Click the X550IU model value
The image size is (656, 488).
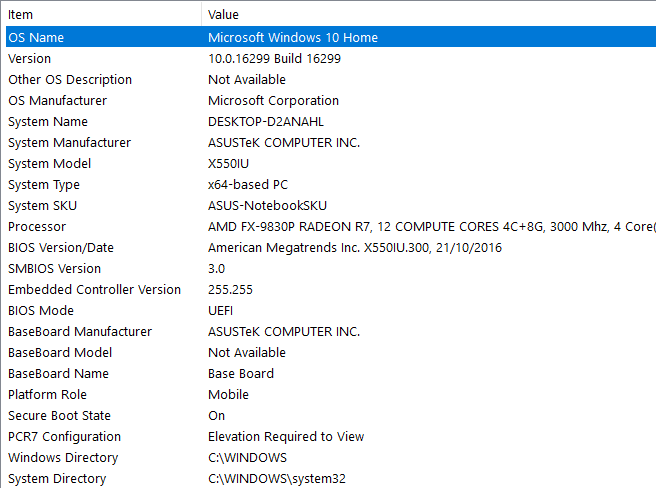click(x=228, y=164)
